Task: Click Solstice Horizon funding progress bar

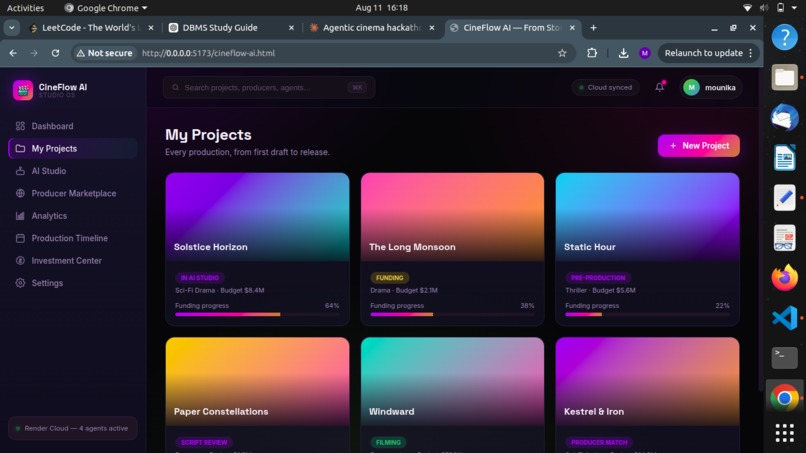Action: (257, 314)
